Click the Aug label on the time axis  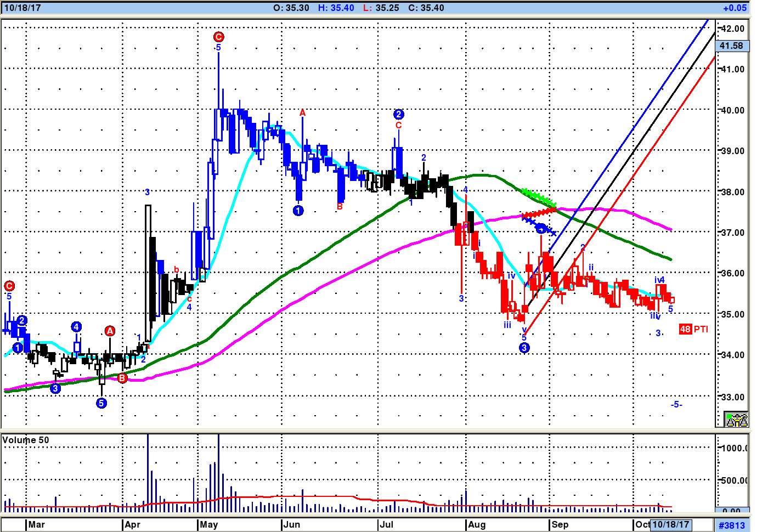pyautogui.click(x=477, y=524)
